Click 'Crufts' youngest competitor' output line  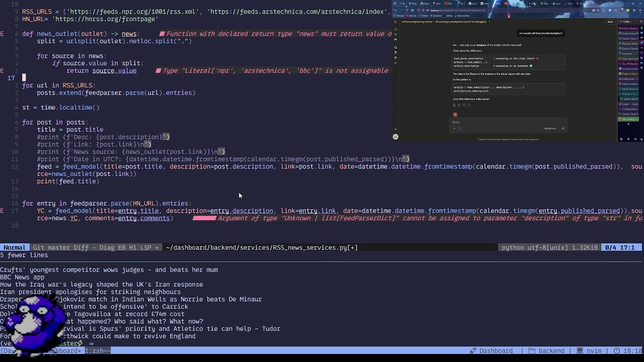coord(109,269)
